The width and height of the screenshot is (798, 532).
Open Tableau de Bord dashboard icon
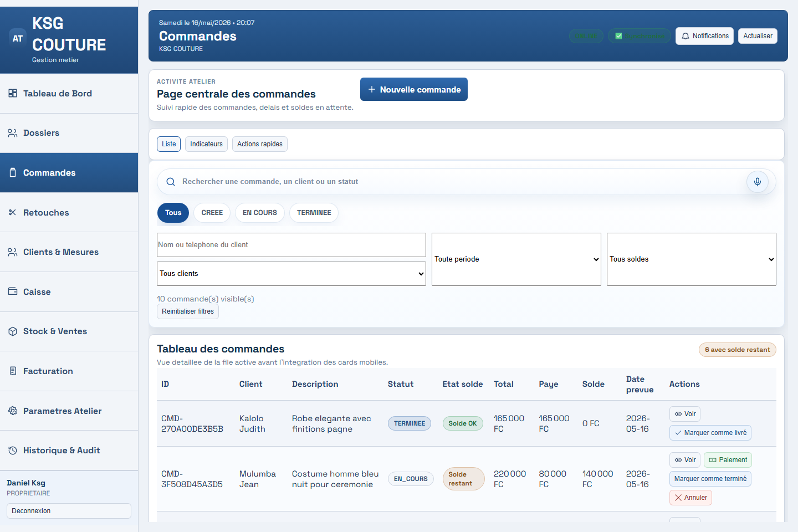point(13,93)
